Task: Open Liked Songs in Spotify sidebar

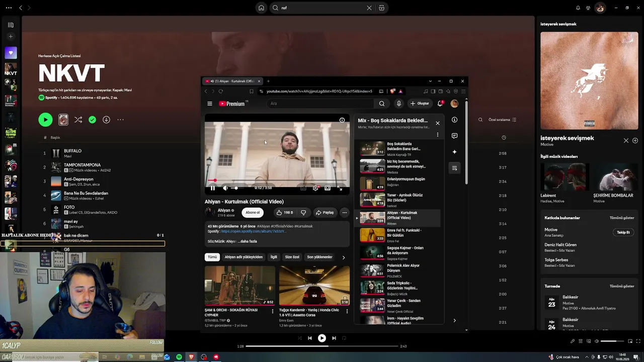Action: pyautogui.click(x=11, y=53)
